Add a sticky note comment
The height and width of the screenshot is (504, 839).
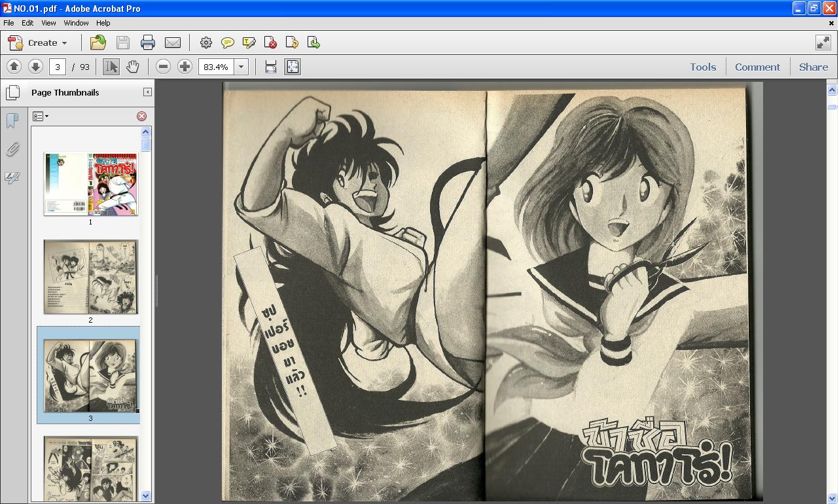coord(228,43)
